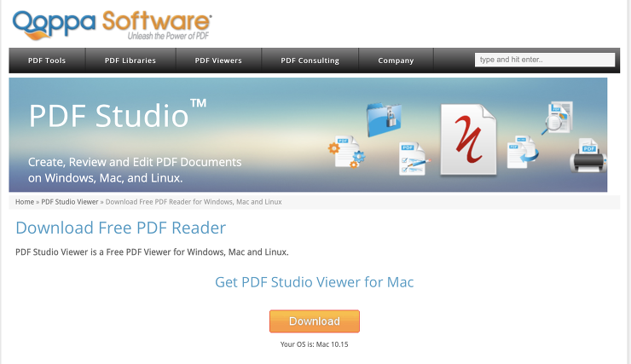
Task: Click the 'Your OS is: Mac 10.15' text
Action: (315, 344)
